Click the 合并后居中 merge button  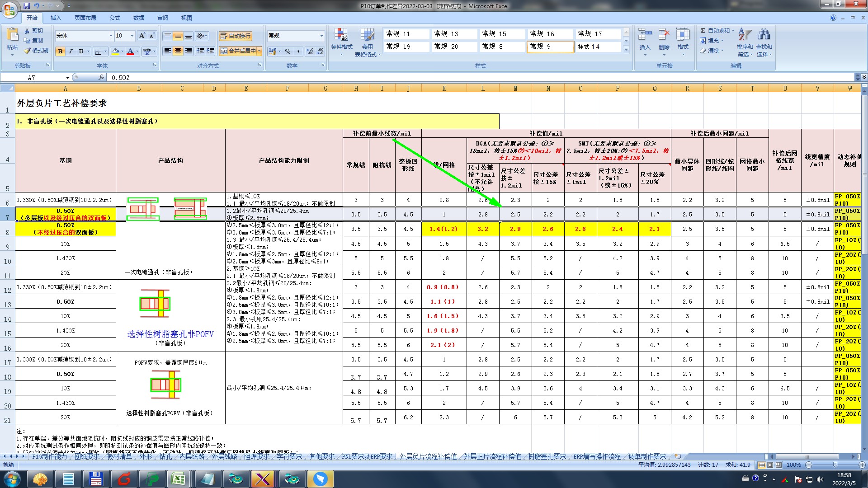click(x=238, y=51)
